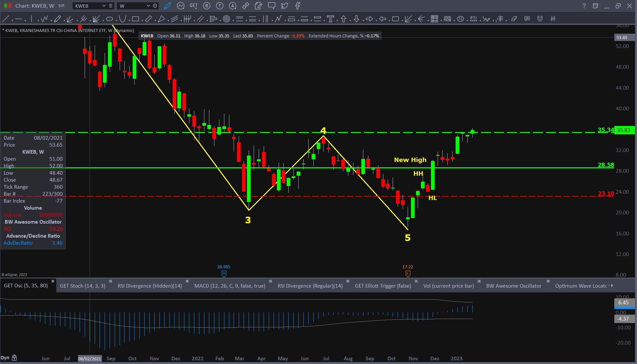637x364 pixels.
Task: Activate the up arrow marker tool
Action: pos(343,19)
